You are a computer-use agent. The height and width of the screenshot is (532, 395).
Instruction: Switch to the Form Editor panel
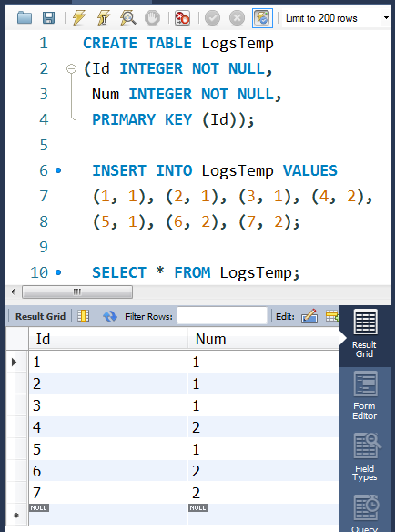(364, 395)
